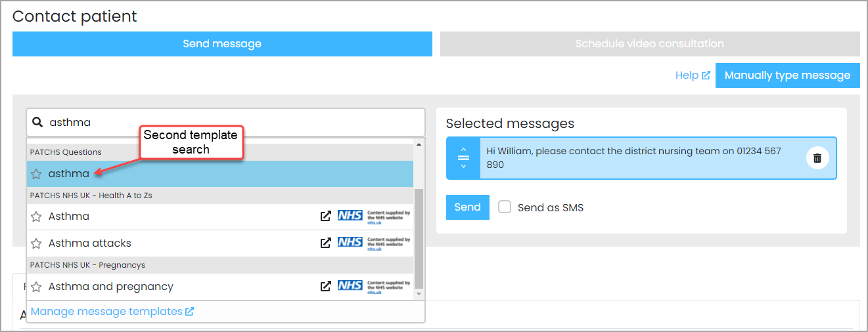Click Manually type message button
This screenshot has width=868, height=332.
(787, 75)
